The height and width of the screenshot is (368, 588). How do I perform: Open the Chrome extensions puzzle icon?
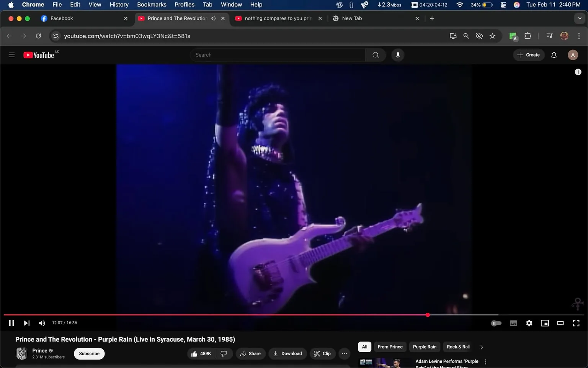pyautogui.click(x=527, y=36)
